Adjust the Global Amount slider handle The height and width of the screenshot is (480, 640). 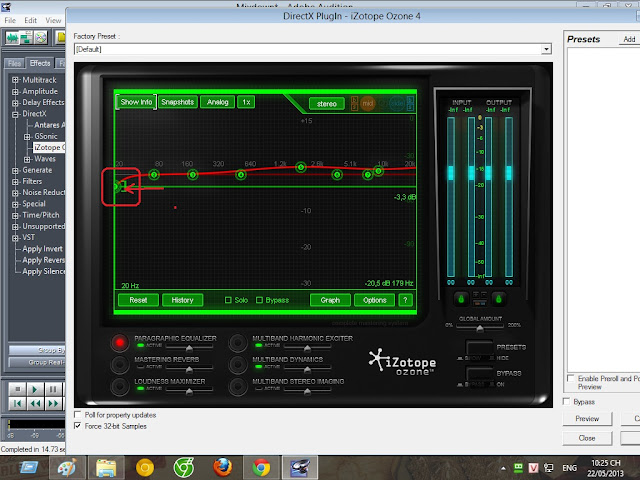point(480,328)
